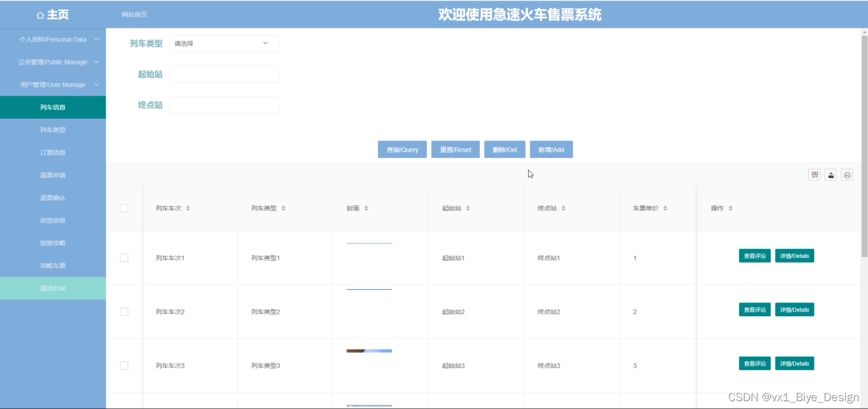Click the 删除/Del button
The image size is (868, 409).
pyautogui.click(x=505, y=149)
